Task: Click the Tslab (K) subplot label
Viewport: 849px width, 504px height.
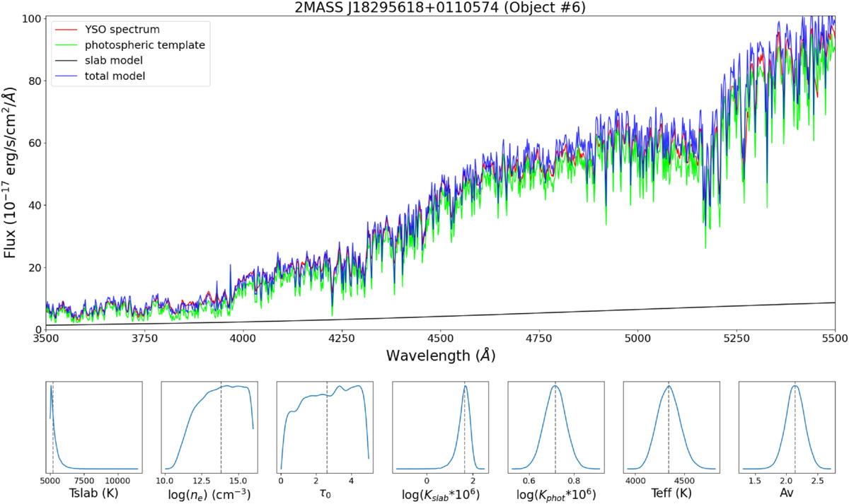Action: pyautogui.click(x=94, y=494)
